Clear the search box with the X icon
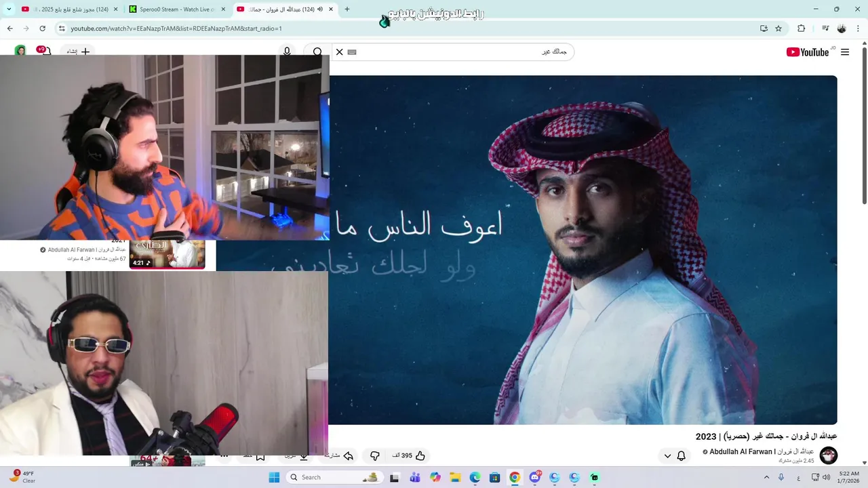868x488 pixels. [x=340, y=52]
